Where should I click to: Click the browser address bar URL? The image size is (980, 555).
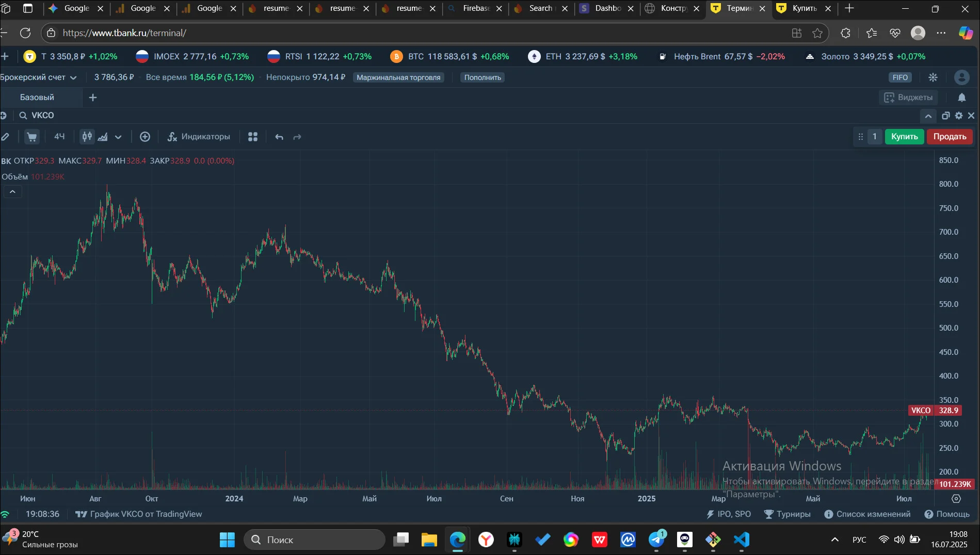124,33
